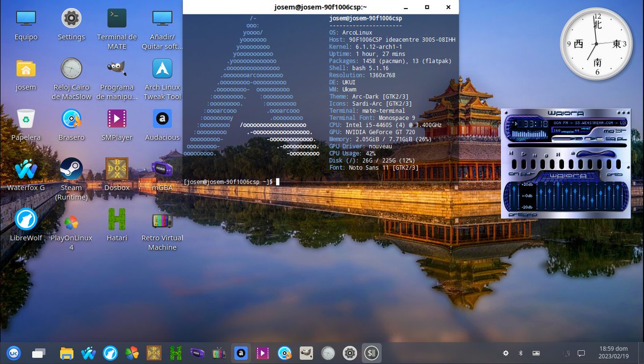This screenshot has height=364, width=644.
Task: Launch SMPlayer from the desktop
Action: point(117,125)
